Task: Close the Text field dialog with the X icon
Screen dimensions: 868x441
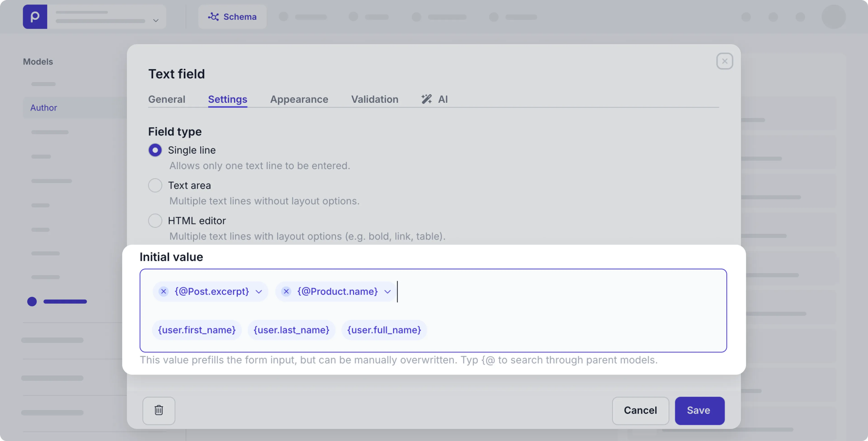Action: coord(724,61)
